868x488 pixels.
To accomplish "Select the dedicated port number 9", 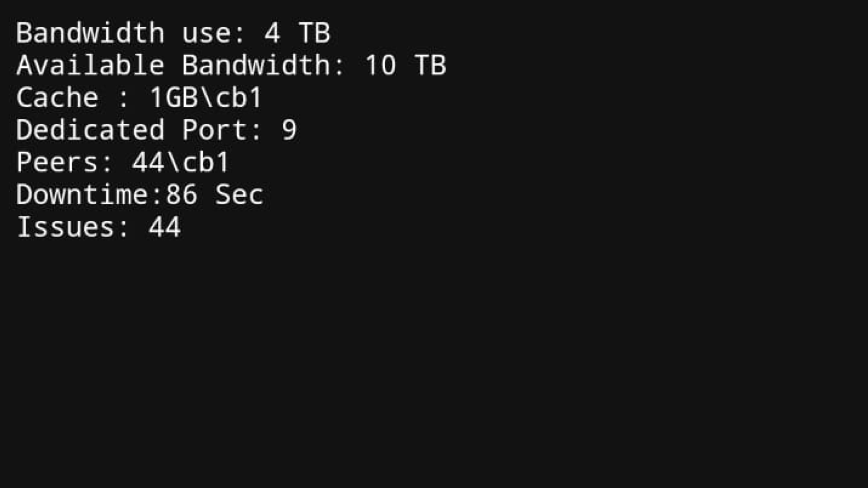I will point(289,130).
